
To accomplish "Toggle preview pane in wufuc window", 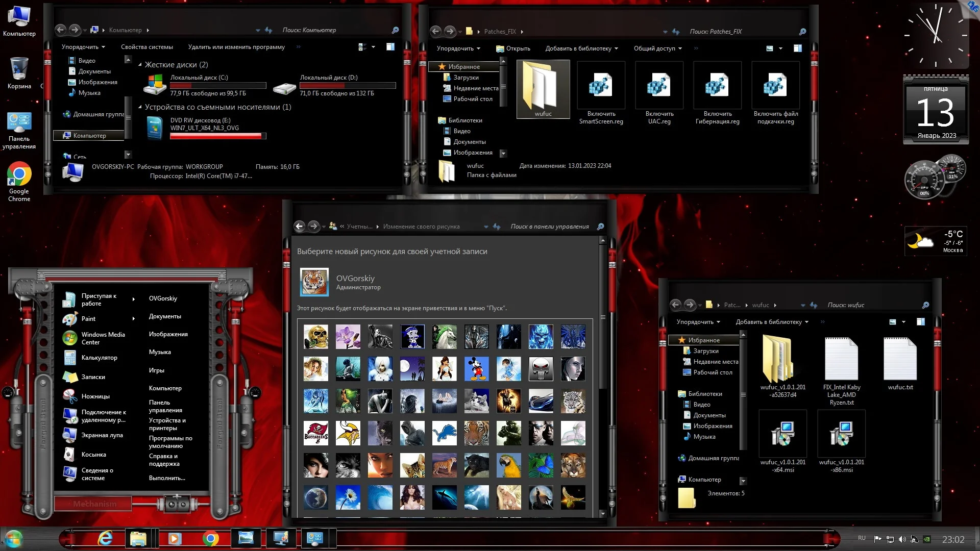I will 921,322.
